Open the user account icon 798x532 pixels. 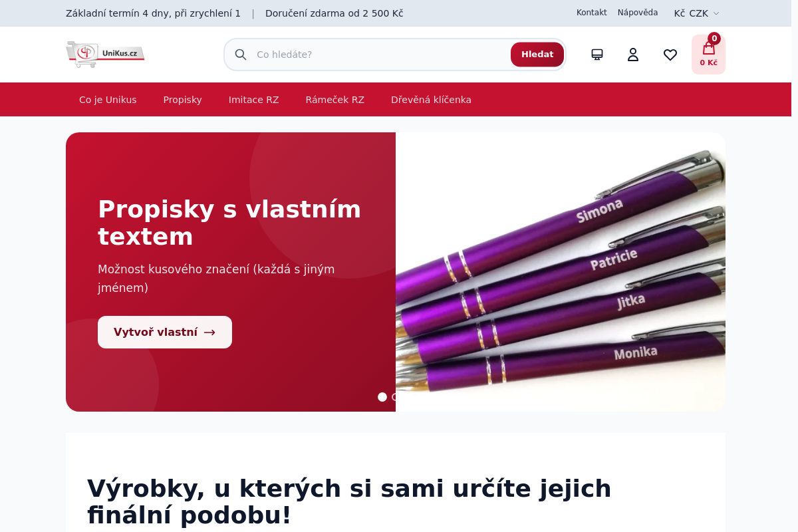click(x=633, y=55)
